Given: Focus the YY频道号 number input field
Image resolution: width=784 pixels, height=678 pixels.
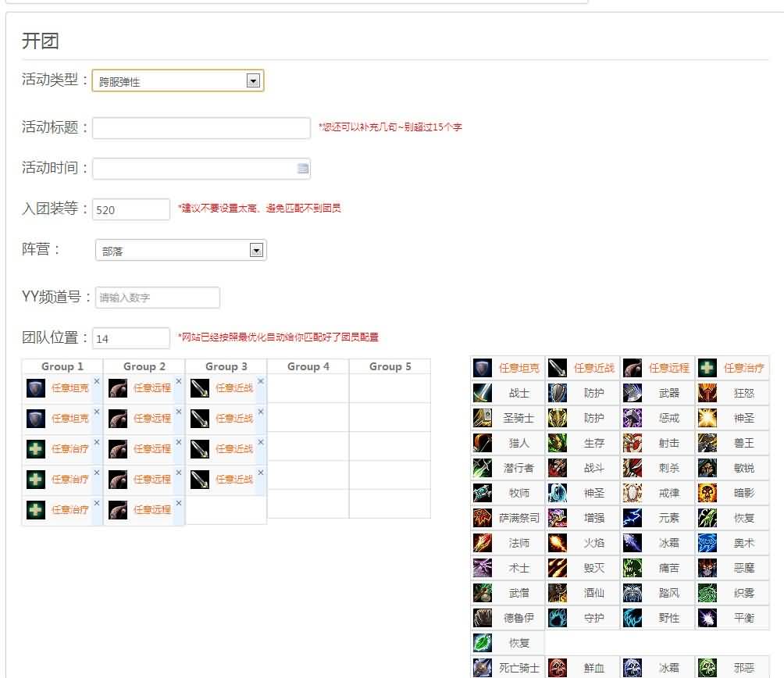Looking at the screenshot, I should pos(158,298).
